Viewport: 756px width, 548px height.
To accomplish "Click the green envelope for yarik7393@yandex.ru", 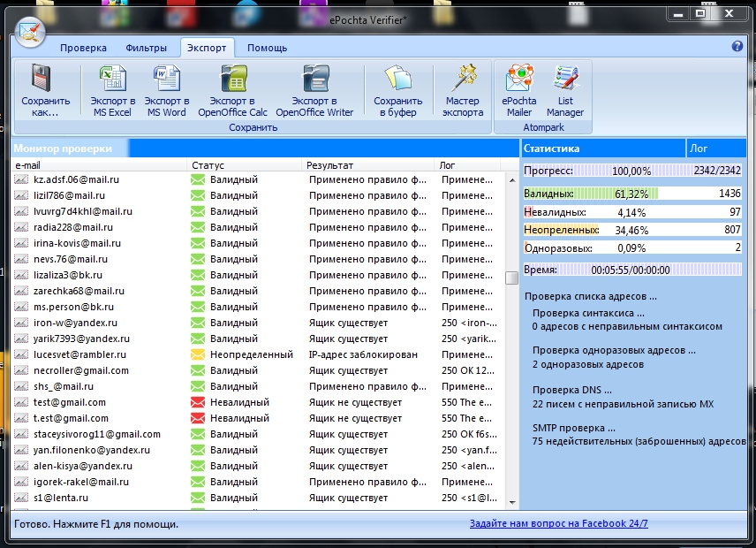I will point(198,339).
